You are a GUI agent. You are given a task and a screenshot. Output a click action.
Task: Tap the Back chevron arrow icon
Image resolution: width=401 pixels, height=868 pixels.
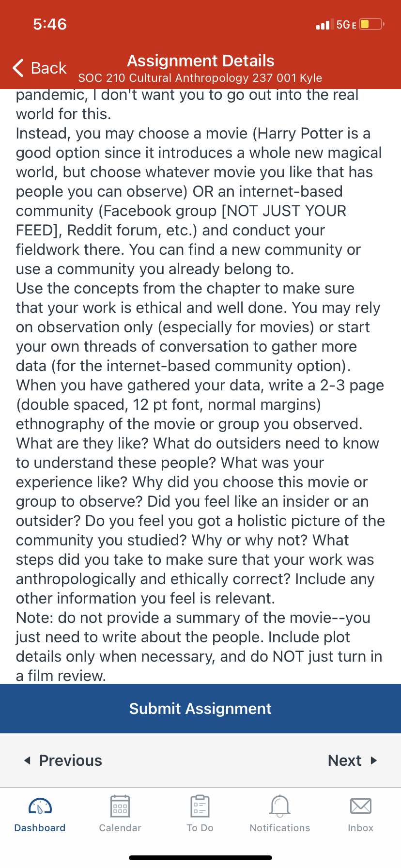click(x=18, y=68)
